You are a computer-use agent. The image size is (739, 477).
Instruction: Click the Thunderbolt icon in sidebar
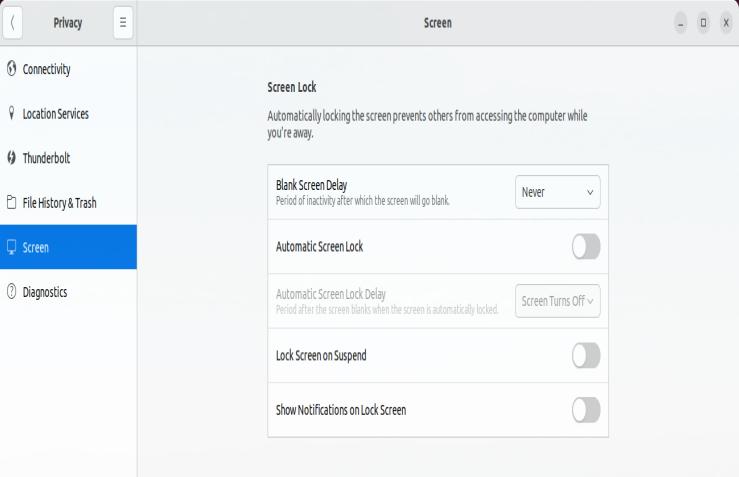[12, 158]
